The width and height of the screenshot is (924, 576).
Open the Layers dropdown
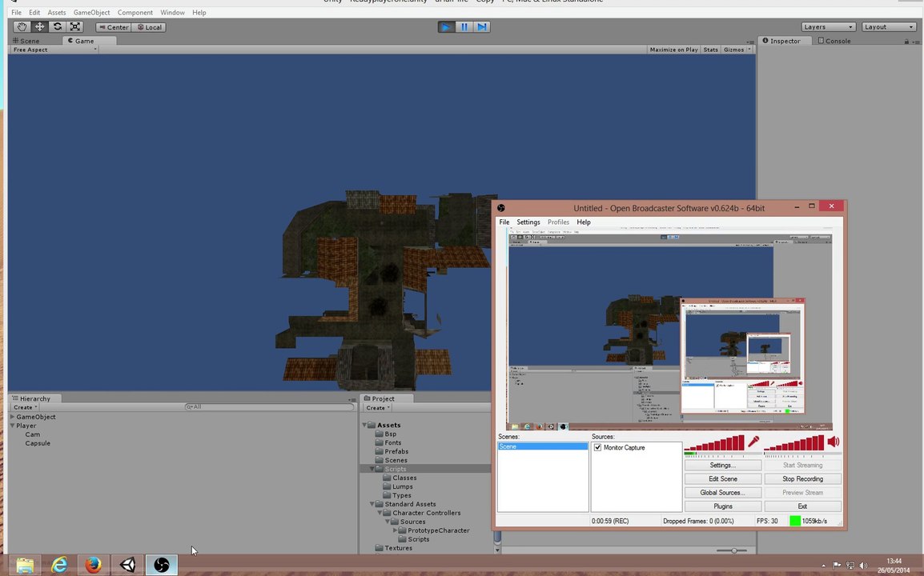click(x=828, y=27)
